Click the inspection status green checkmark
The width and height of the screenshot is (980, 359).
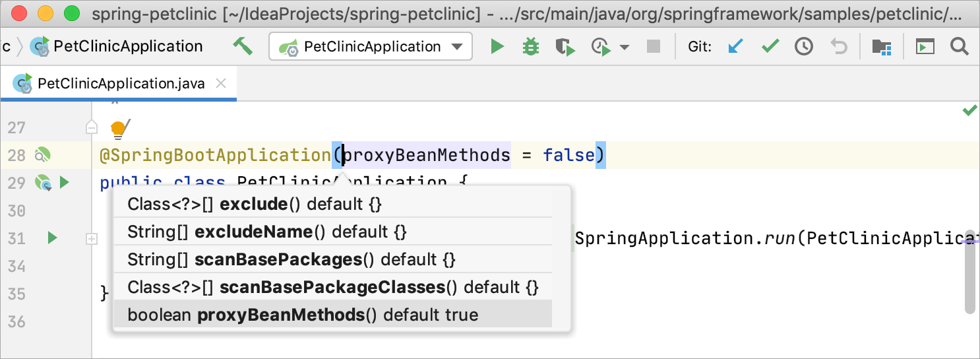(x=969, y=111)
